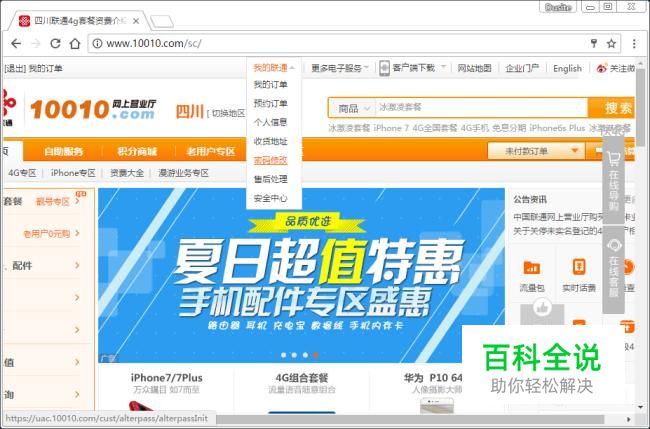650x429 pixels.
Task: Click the vertical page scrollbar thumb
Action: 640,108
